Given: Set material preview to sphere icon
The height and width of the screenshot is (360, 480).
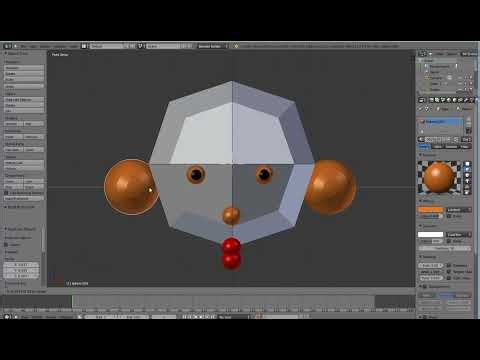Looking at the screenshot, I should click(x=467, y=169).
